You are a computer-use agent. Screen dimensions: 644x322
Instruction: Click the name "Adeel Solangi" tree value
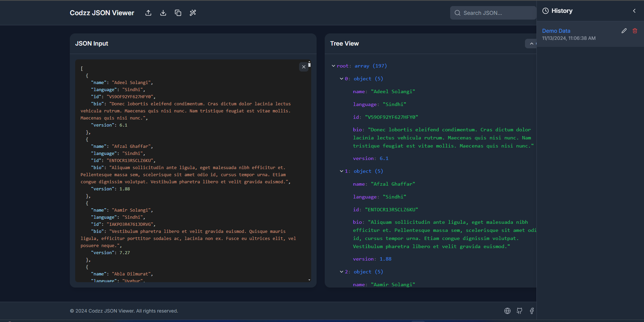(393, 91)
